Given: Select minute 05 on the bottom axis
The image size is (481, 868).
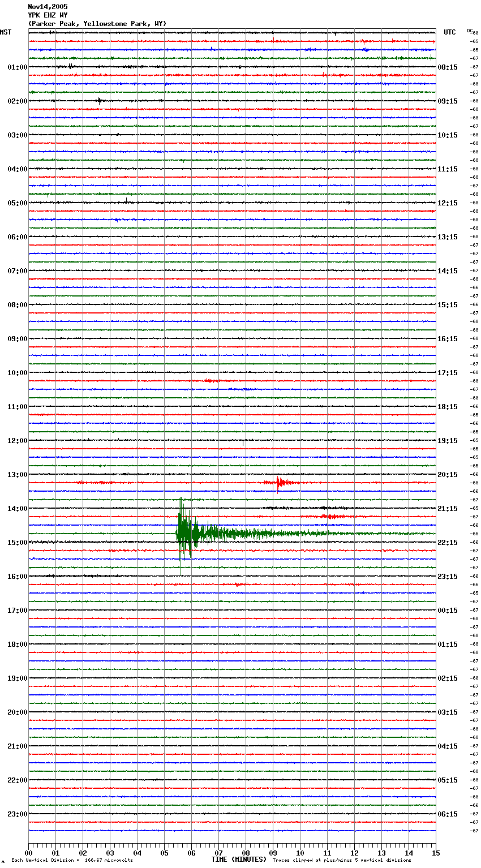Looking at the screenshot, I should tap(164, 853).
